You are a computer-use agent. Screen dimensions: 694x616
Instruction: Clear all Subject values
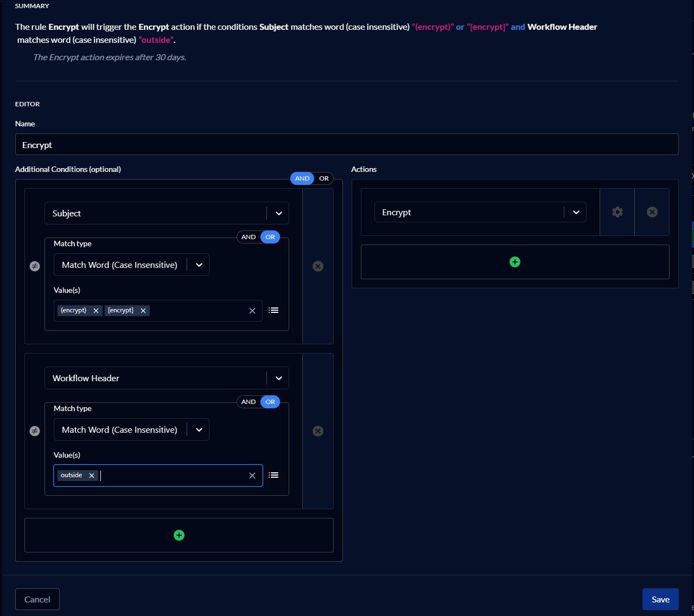pos(252,311)
